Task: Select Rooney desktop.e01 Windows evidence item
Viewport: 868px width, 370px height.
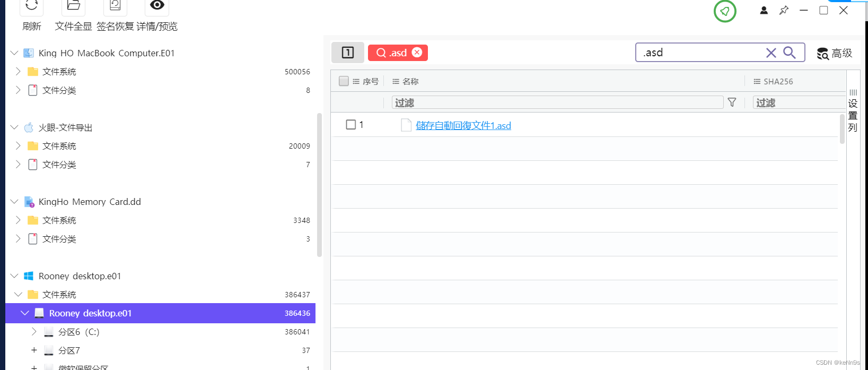Action: coord(80,276)
